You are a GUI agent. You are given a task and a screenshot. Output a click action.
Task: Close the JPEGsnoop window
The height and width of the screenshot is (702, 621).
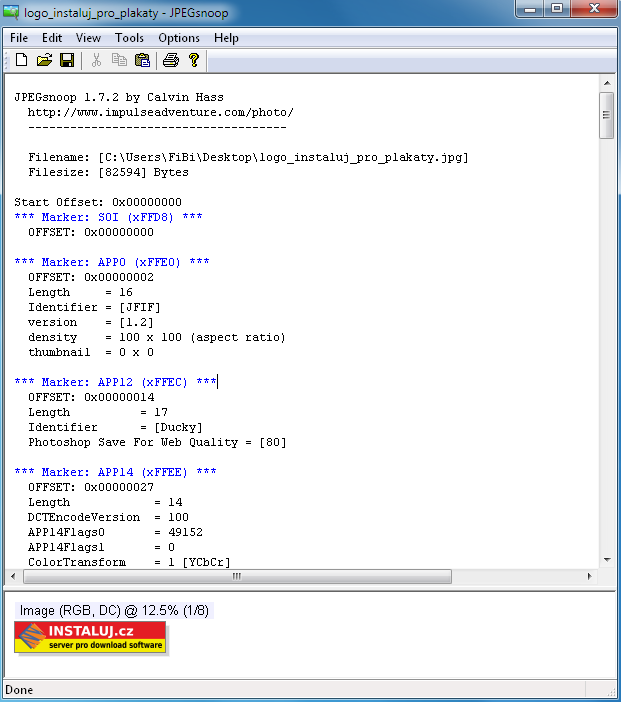tap(594, 9)
